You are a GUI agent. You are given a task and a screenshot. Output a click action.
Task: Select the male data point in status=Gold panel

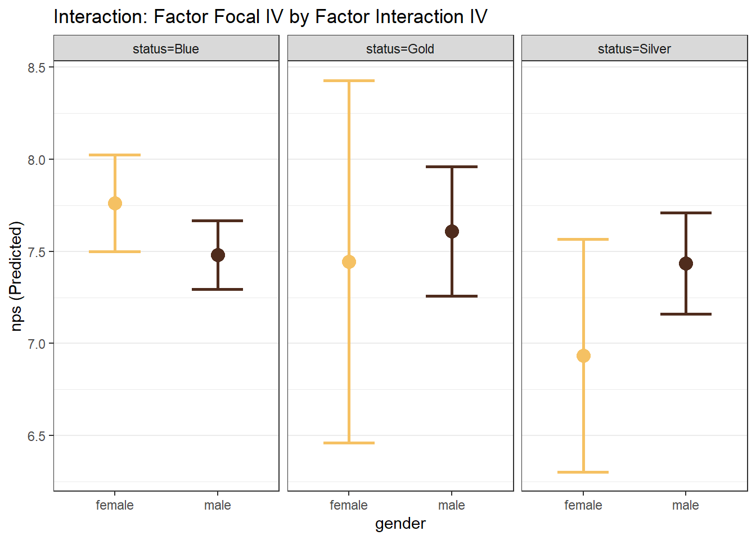pyautogui.click(x=452, y=231)
